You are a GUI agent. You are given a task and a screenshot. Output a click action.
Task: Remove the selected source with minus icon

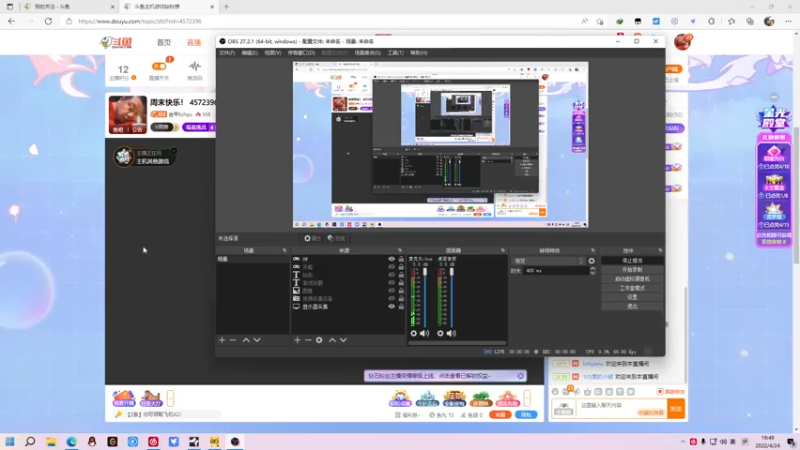coord(308,340)
